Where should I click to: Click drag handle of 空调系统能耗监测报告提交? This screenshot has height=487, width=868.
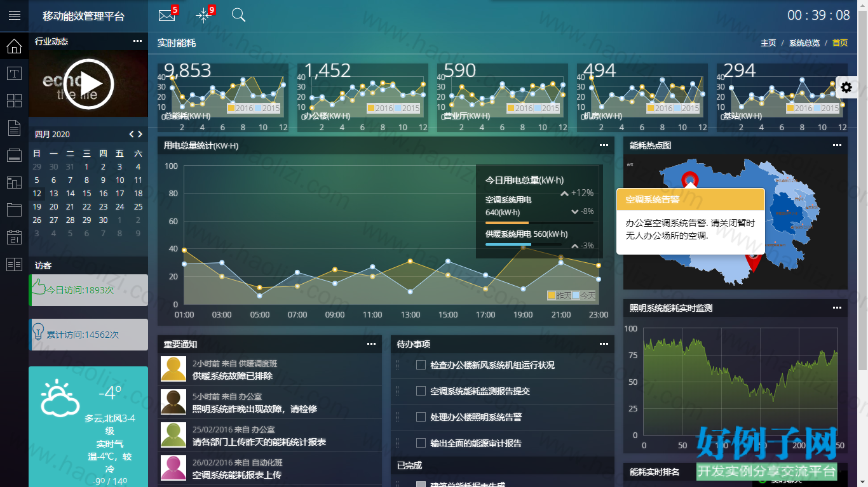coord(398,391)
